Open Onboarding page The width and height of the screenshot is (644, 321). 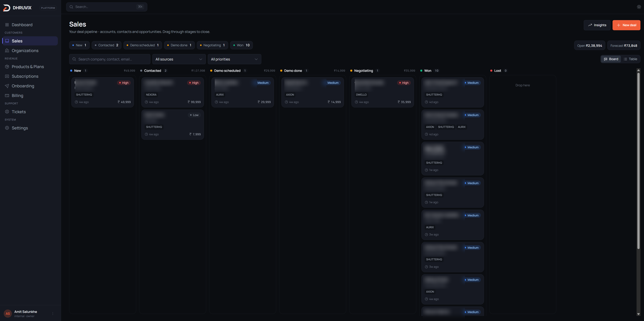coord(30,86)
